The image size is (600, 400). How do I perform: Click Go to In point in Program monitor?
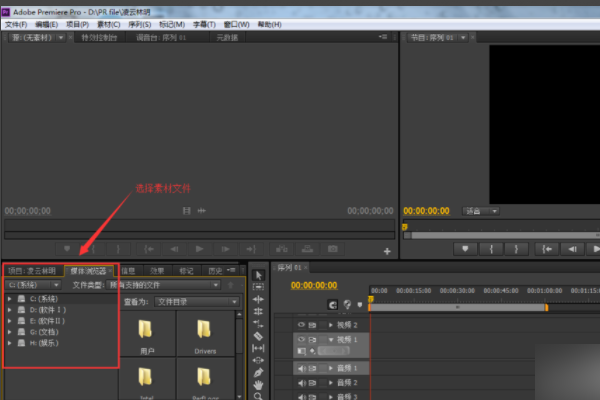coord(546,249)
